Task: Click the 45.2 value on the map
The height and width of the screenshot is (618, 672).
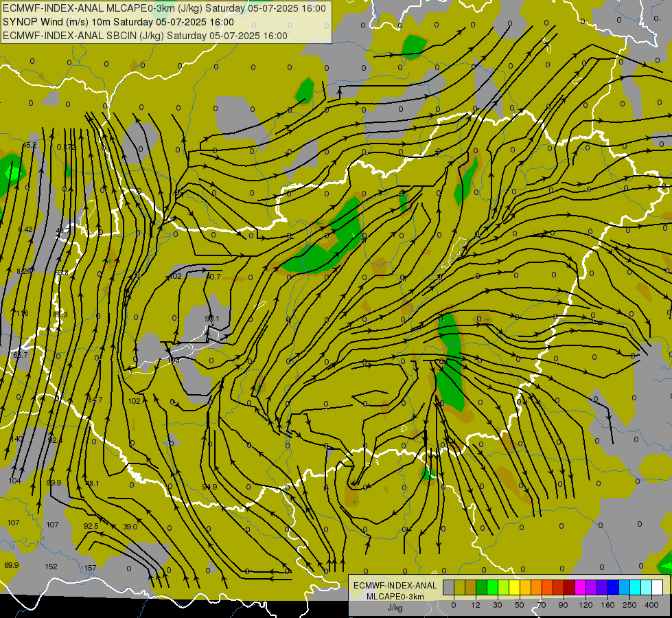Action: 29,145
